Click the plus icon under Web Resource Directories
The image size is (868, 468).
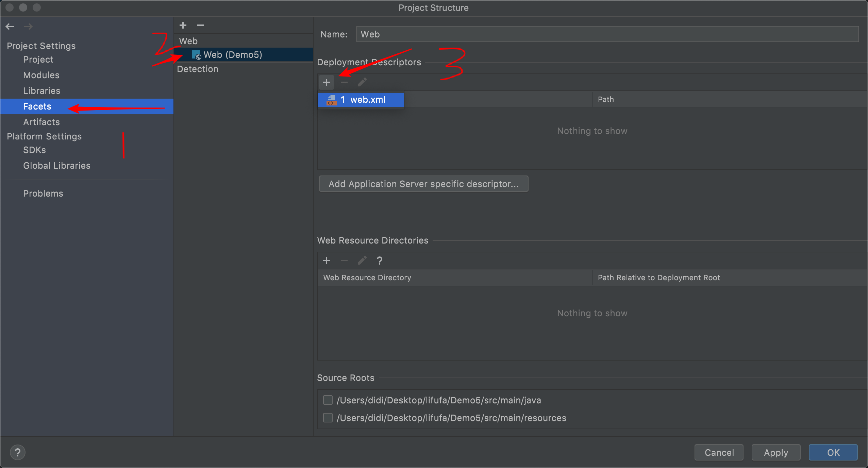pyautogui.click(x=326, y=261)
